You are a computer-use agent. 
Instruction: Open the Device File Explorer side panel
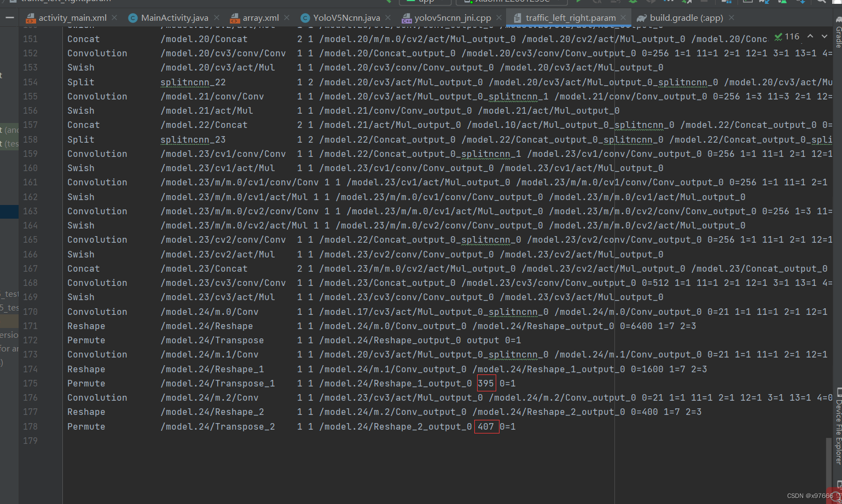(838, 426)
